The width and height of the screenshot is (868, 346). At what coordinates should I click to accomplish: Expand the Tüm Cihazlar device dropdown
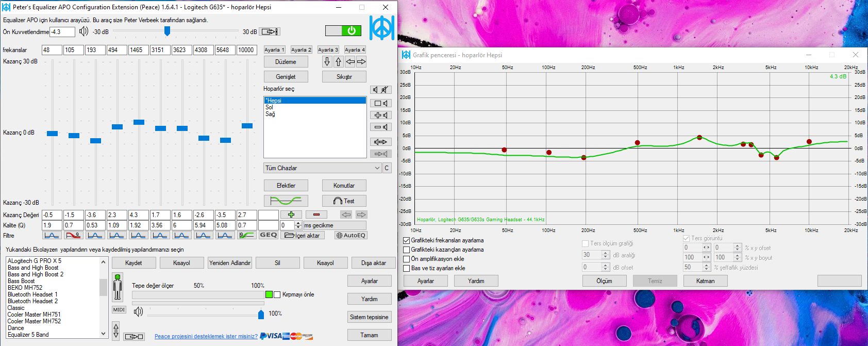click(323, 168)
